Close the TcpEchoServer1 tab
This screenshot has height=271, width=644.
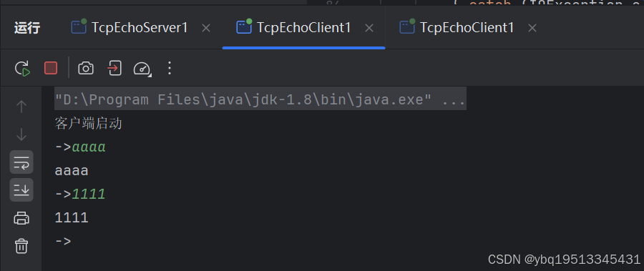point(206,28)
